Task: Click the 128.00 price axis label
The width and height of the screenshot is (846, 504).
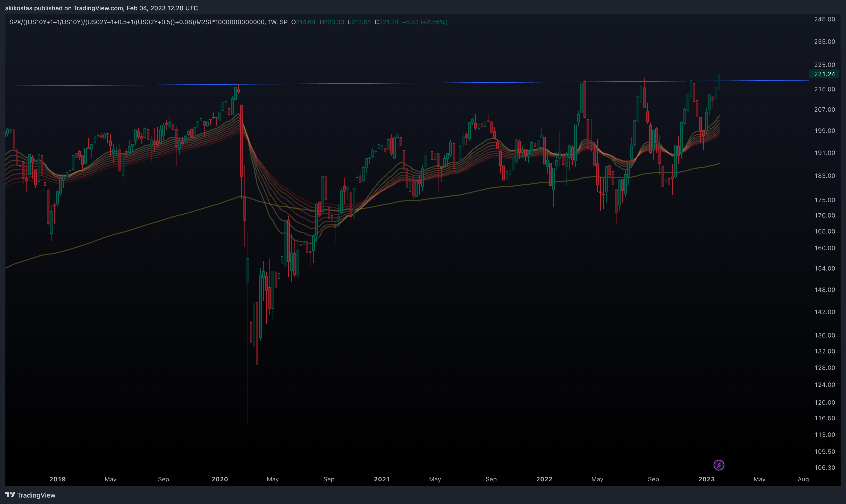Action: [824, 368]
